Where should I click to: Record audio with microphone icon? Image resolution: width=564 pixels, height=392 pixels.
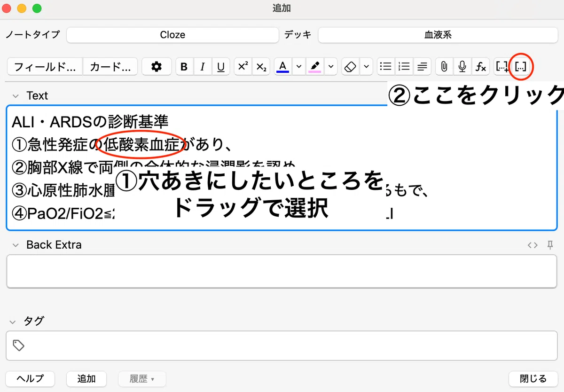(462, 67)
